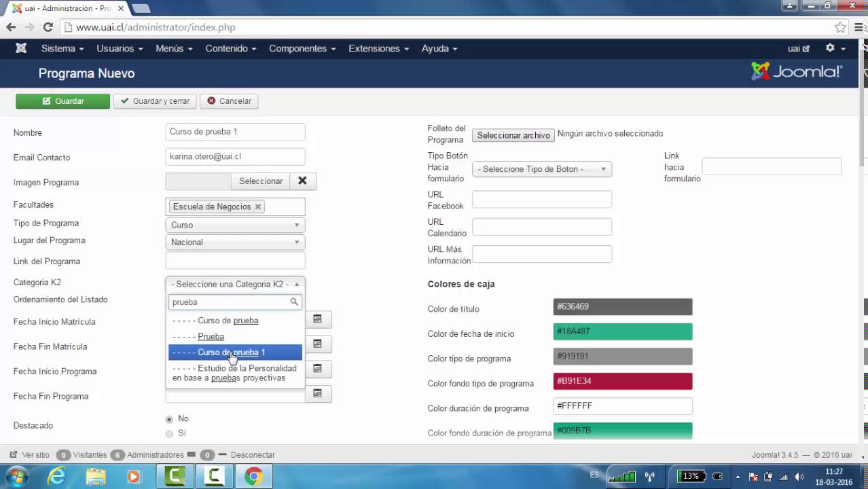Choose 'Curso de prueba 1' category
This screenshot has width=868, height=489.
(x=235, y=352)
